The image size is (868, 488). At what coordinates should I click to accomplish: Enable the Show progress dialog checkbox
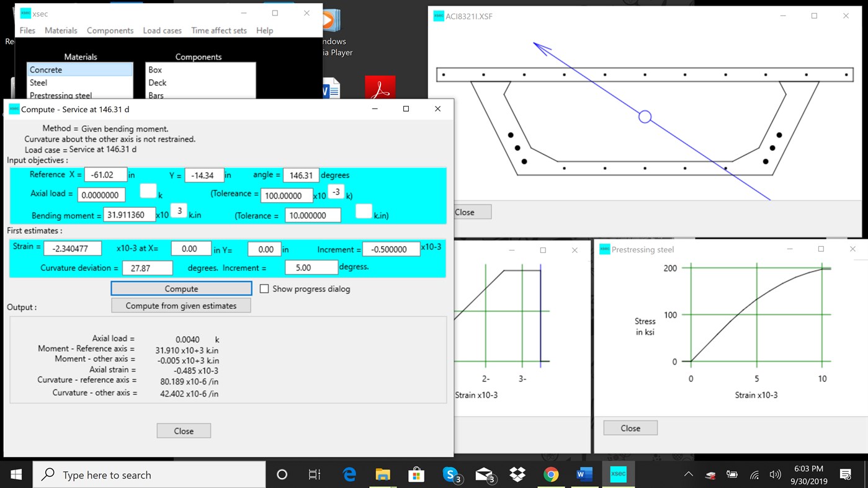pos(264,288)
